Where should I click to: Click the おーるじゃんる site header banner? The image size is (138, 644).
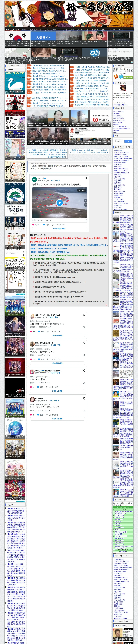pyautogui.click(x=69, y=14)
